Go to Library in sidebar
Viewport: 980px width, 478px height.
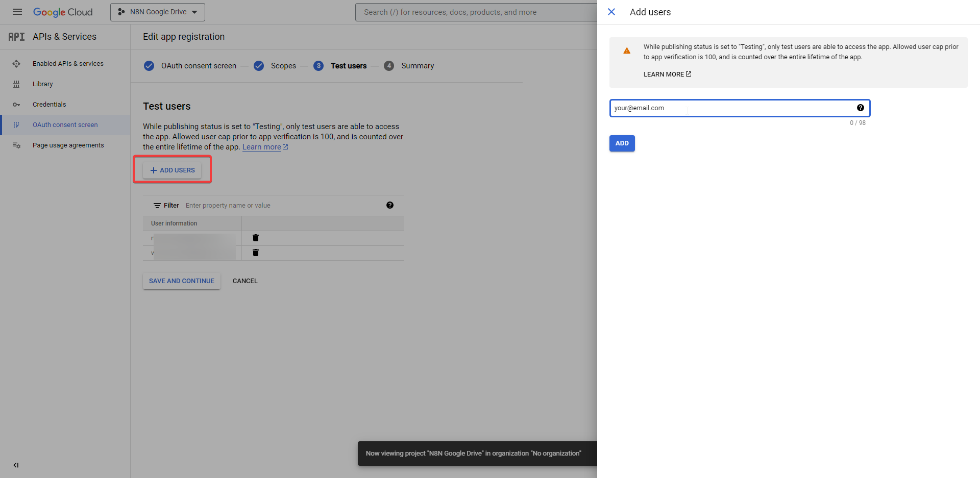click(43, 84)
